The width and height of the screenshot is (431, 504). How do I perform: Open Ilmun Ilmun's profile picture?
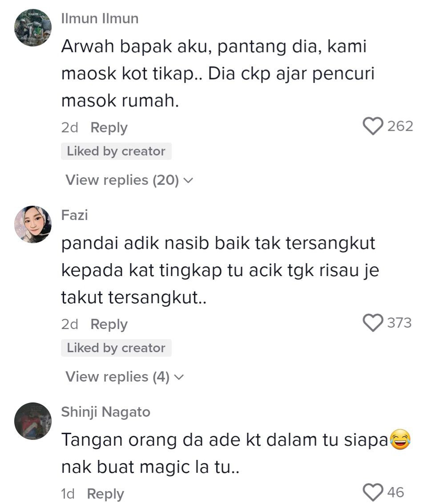tap(33, 28)
